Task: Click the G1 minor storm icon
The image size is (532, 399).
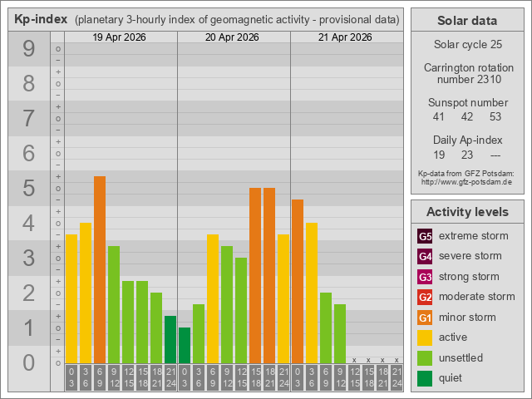Action: tap(425, 318)
